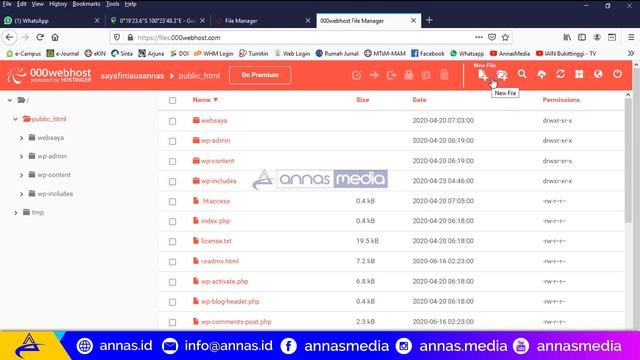The width and height of the screenshot is (640, 360).
Task: Open Firefox hamburger menu
Action: pyautogui.click(x=631, y=37)
